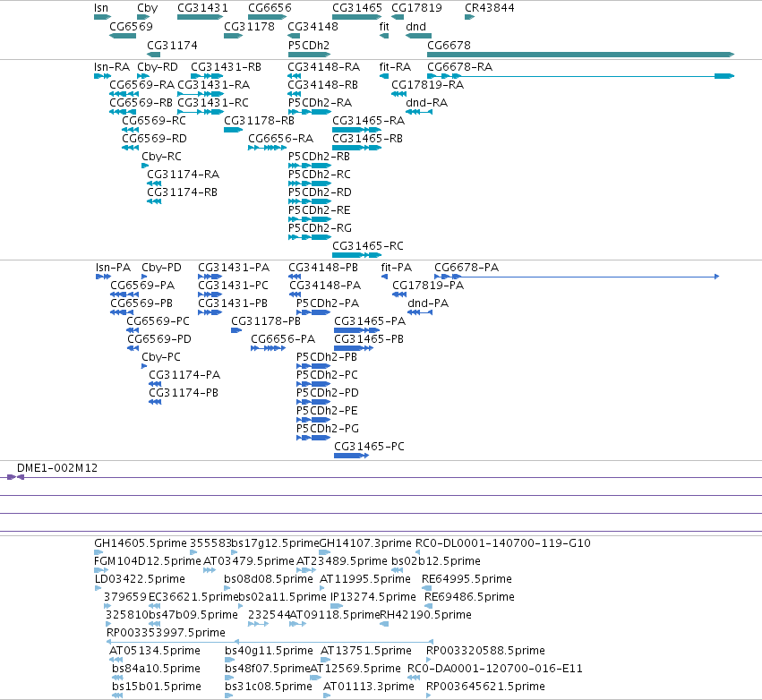The image size is (762, 700).
Task: Click the CG6656-RA transcript
Action: tap(268, 148)
